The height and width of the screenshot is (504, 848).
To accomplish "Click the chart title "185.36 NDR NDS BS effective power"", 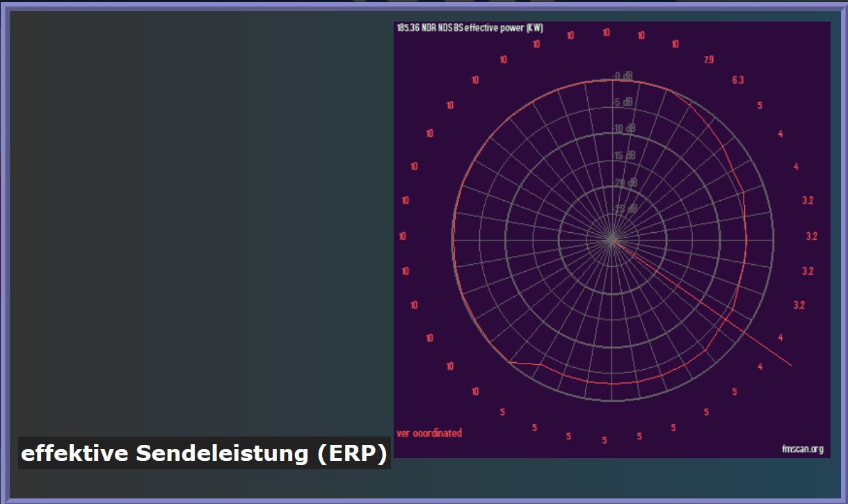I will pyautogui.click(x=470, y=29).
